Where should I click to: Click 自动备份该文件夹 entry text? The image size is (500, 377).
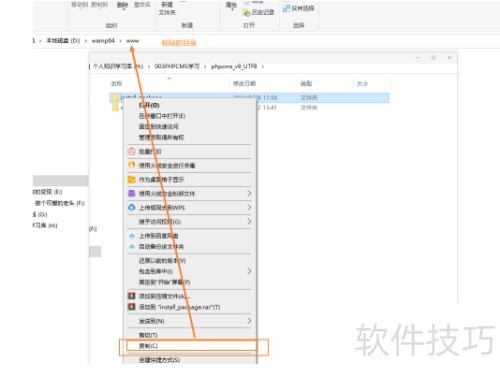161,247
